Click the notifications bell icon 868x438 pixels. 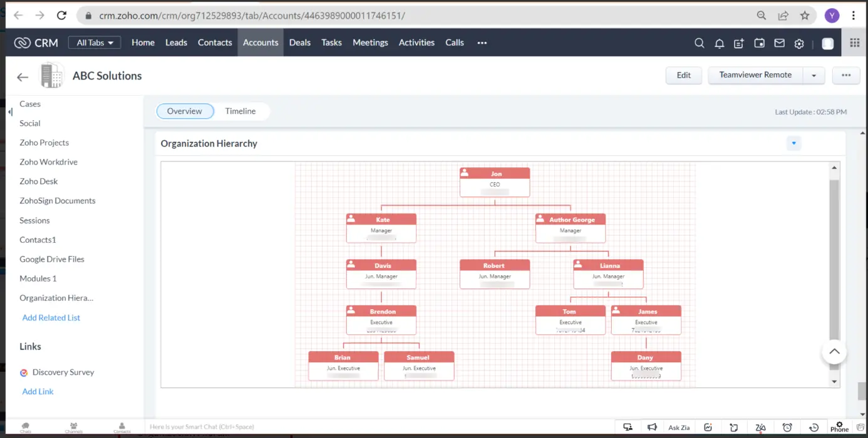coord(719,43)
